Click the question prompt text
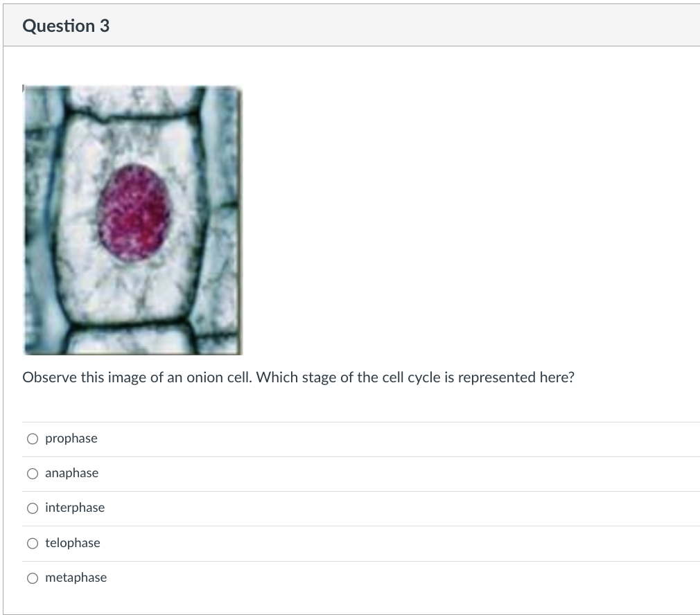 298,377
